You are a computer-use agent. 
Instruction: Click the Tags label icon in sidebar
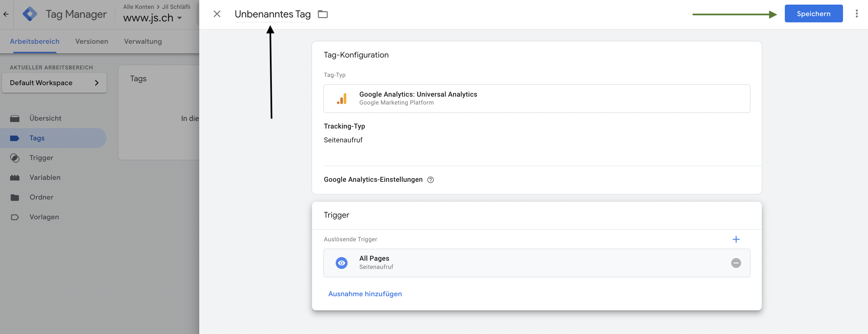[15, 138]
